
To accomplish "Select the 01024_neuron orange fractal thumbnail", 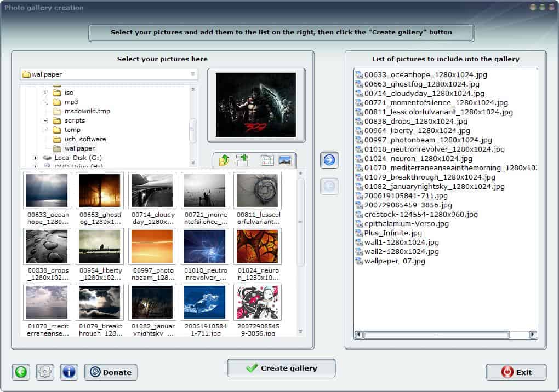I will point(258,246).
